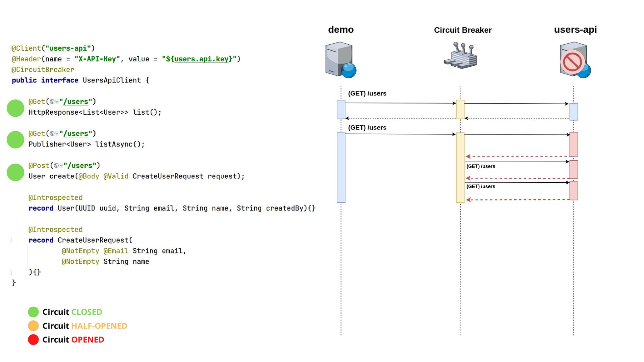
Task: Click the Circuit Breaker switch icon
Action: [x=461, y=55]
